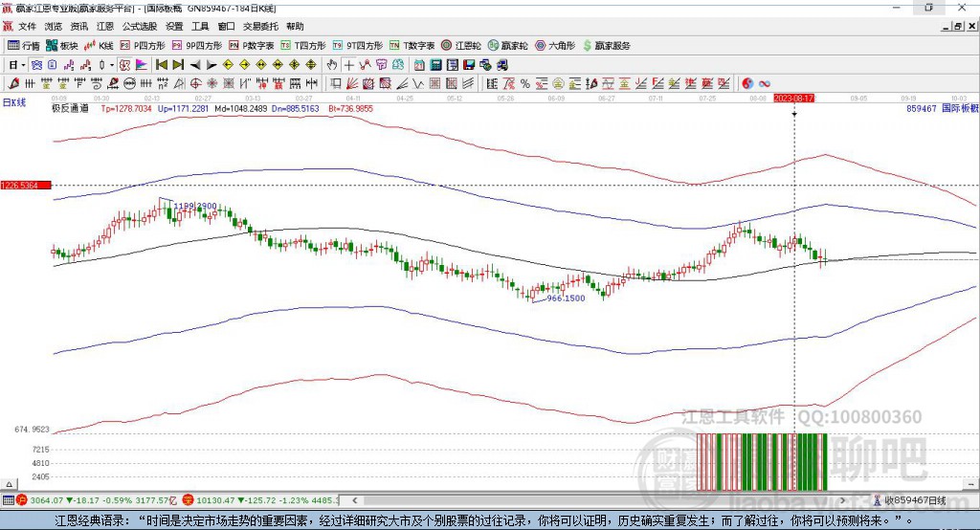Jump to first bar icon
Viewport: 980px width, 530px height.
coord(161,64)
